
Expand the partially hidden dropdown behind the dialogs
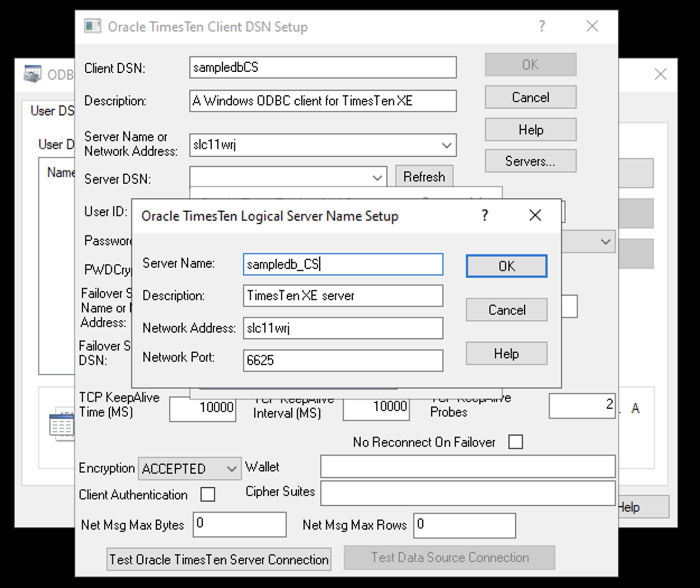click(x=605, y=242)
